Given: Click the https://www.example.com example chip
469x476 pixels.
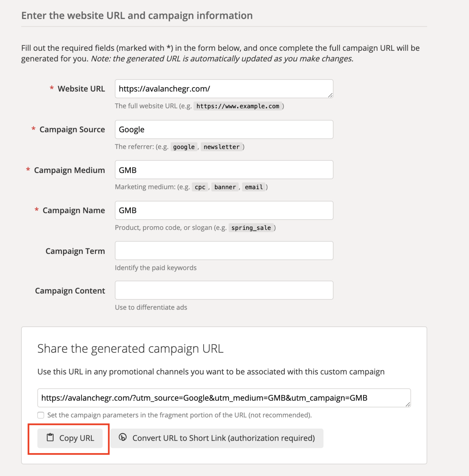Looking at the screenshot, I should point(238,106).
